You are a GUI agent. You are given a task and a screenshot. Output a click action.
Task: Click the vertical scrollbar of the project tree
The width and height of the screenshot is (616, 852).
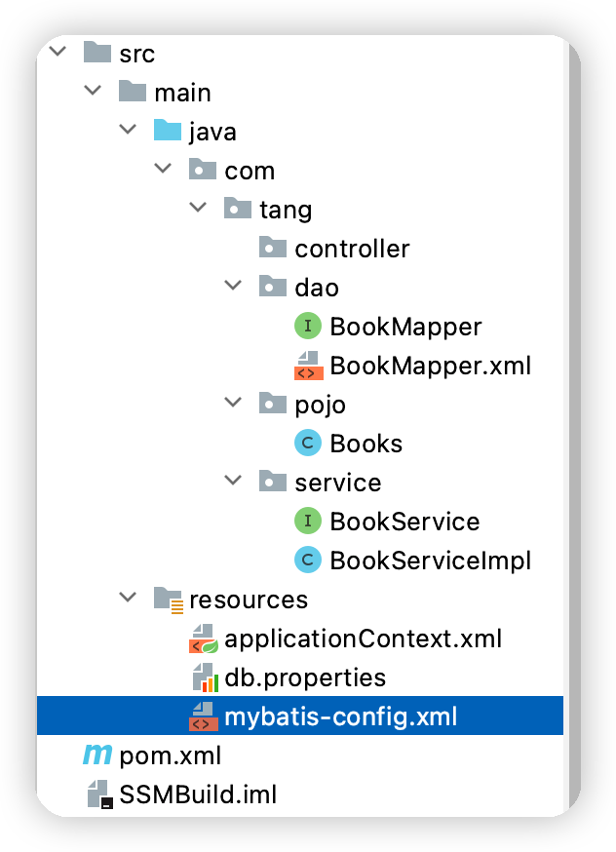[x=575, y=427]
